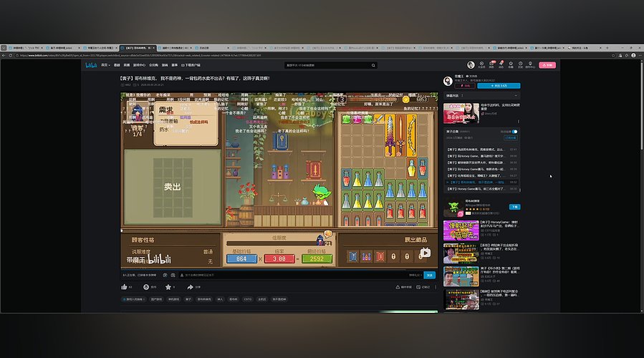Switch to the active 哥布林 video browser tab
The height and width of the screenshot is (358, 644).
point(138,48)
